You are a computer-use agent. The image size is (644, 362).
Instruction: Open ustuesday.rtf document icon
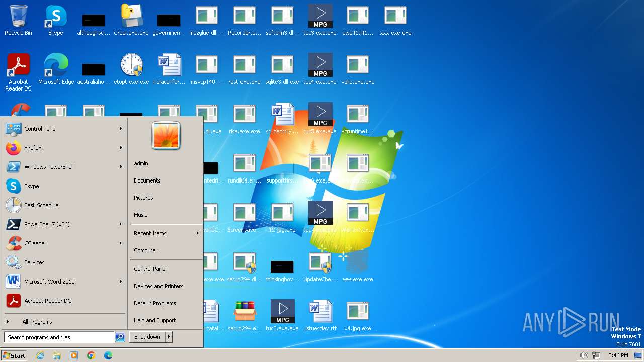320,316
